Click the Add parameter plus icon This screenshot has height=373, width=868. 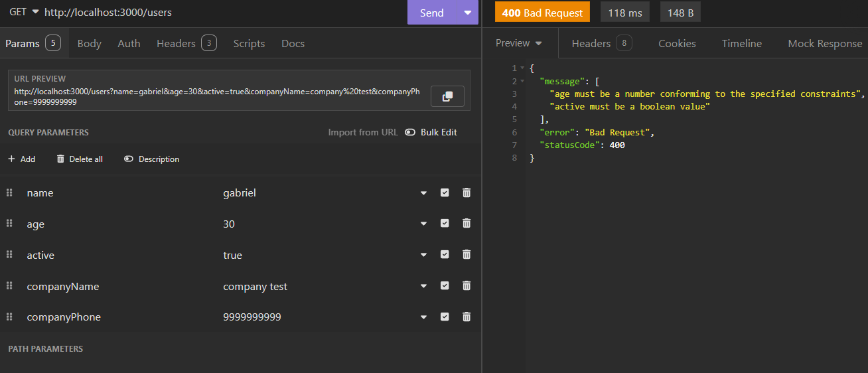click(x=11, y=159)
